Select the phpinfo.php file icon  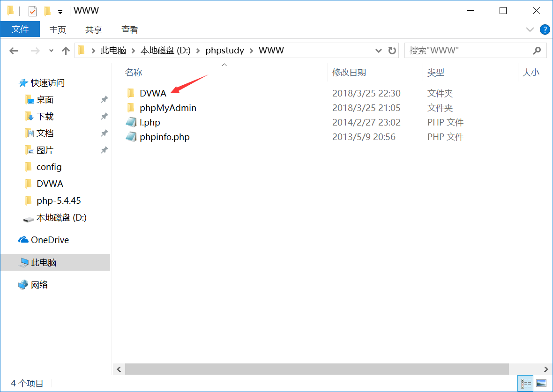click(131, 137)
